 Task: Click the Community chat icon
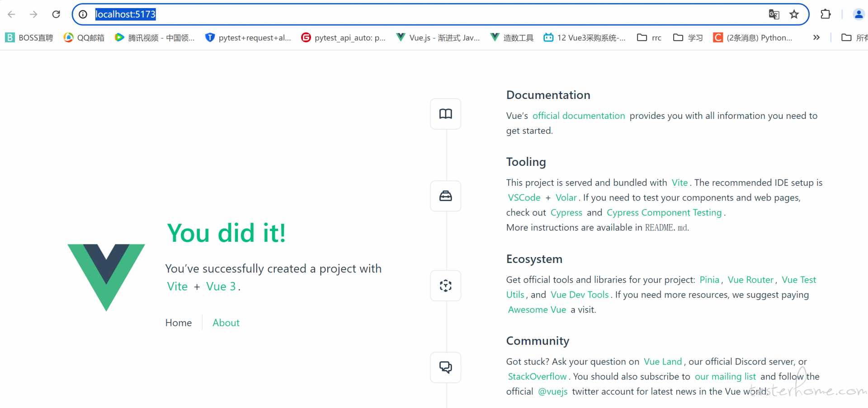pyautogui.click(x=446, y=367)
